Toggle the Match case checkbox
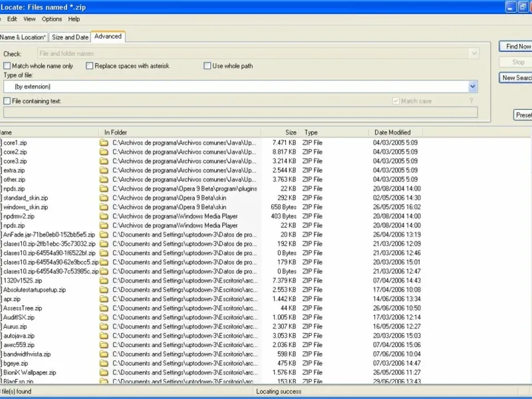Image resolution: width=532 pixels, height=399 pixels. (396, 101)
